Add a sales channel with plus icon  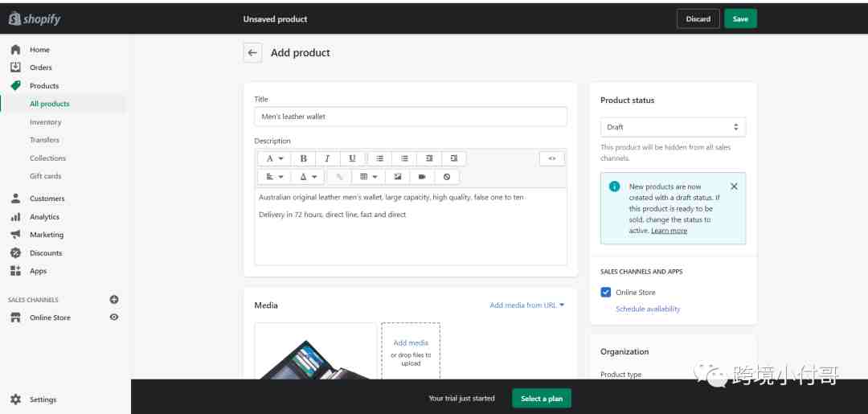click(114, 300)
